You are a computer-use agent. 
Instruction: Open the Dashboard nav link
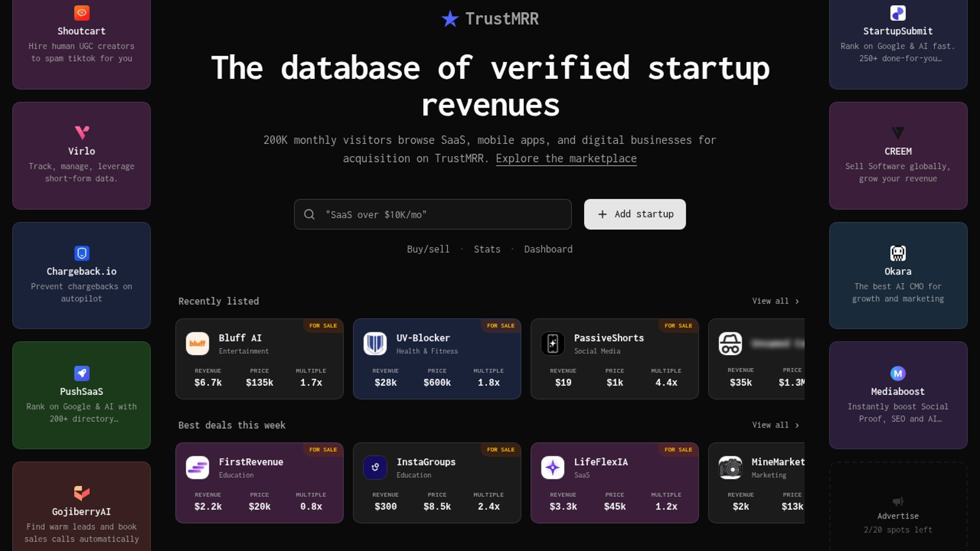point(548,249)
